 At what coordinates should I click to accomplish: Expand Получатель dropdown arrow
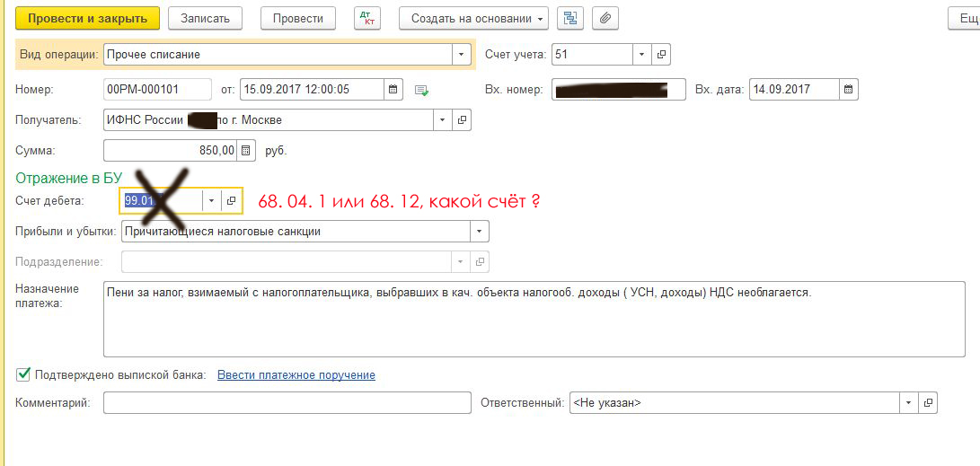click(443, 120)
